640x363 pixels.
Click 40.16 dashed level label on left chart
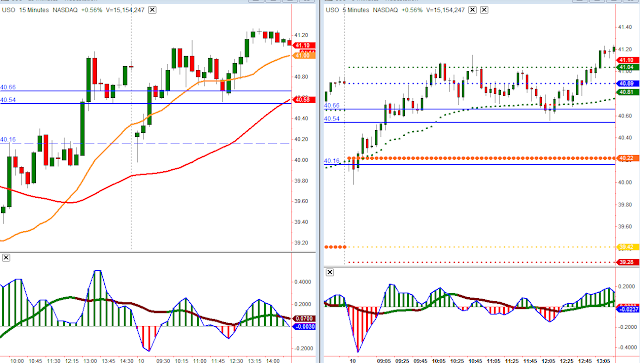click(8, 139)
